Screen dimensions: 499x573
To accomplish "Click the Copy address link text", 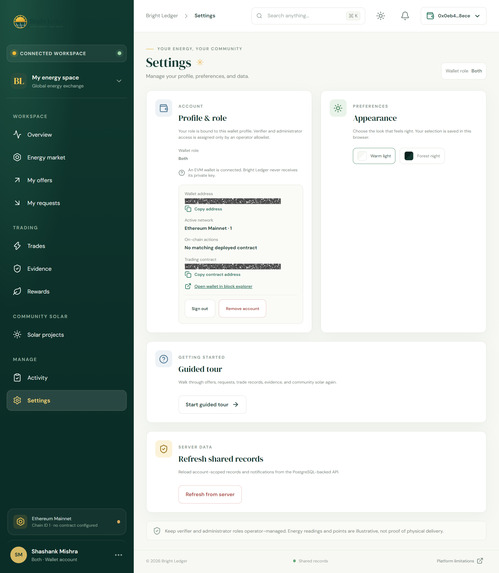I will tap(208, 209).
